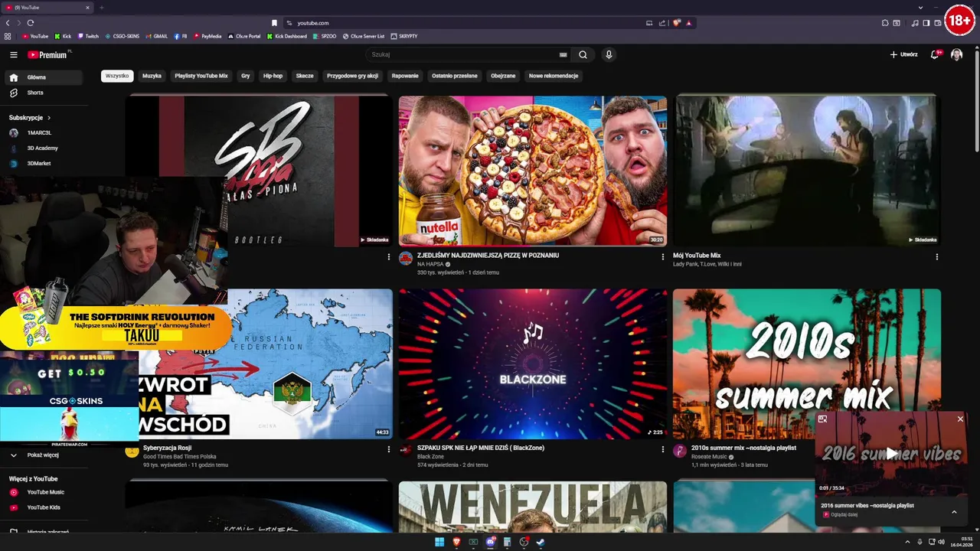This screenshot has height=551, width=980.
Task: Select the Rapowanie filter chip
Action: tap(405, 76)
